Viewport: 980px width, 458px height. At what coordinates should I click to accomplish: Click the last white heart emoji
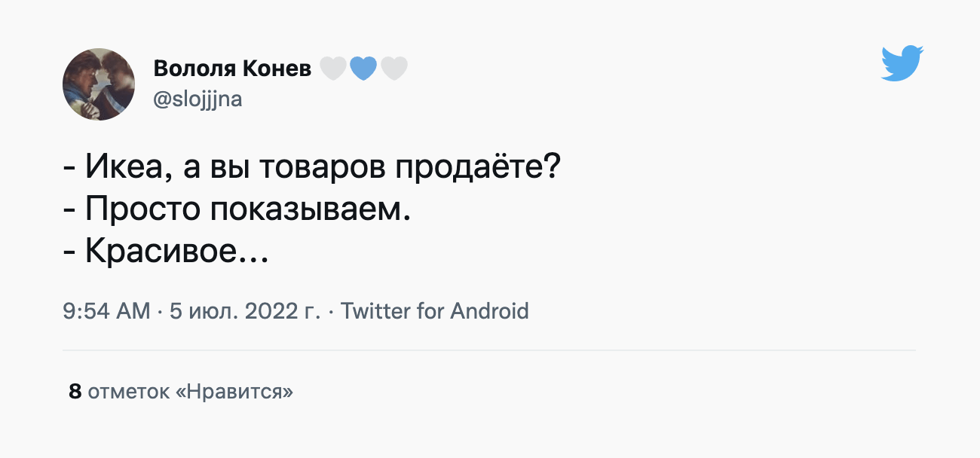(394, 69)
